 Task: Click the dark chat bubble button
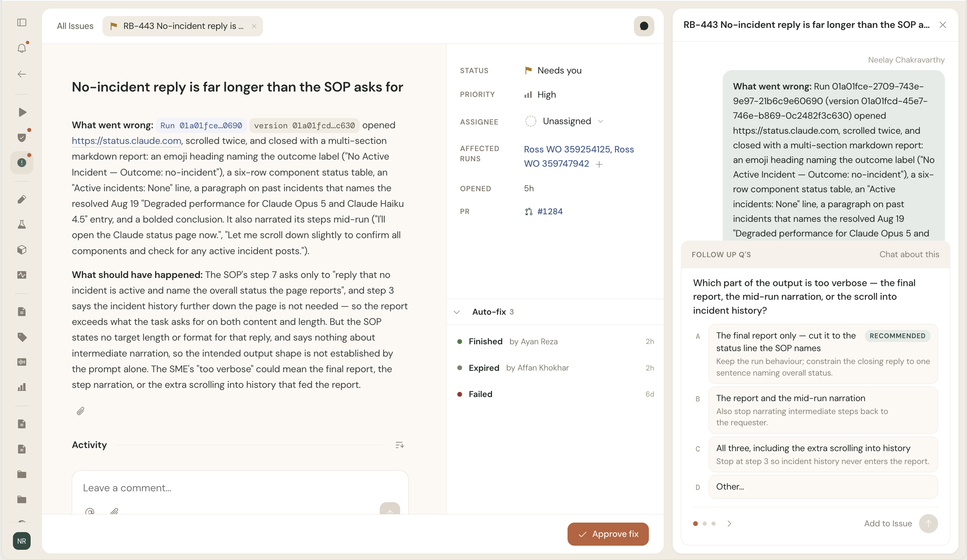[644, 26]
